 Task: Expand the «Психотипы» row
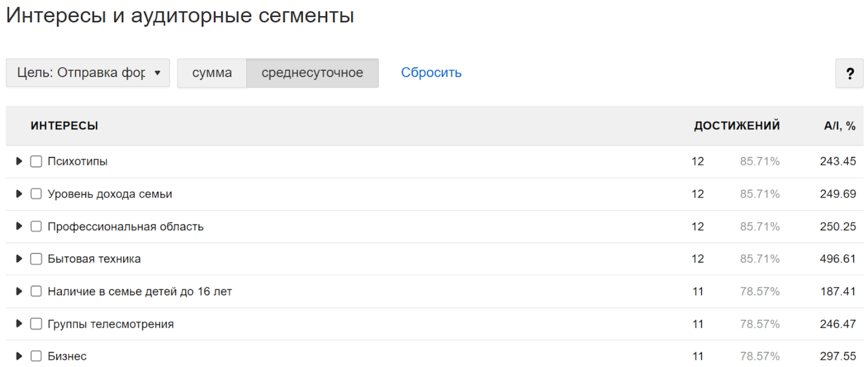19,161
